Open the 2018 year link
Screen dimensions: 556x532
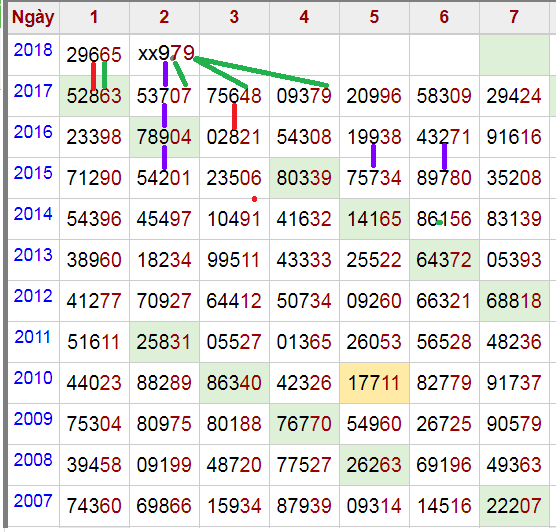[x=33, y=50]
